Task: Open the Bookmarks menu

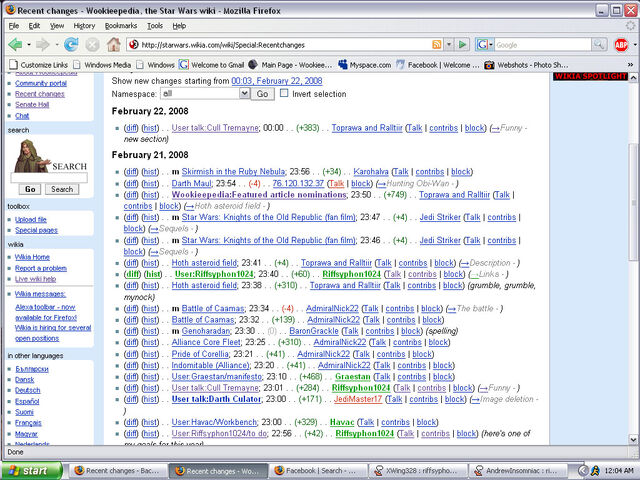Action: click(121, 26)
